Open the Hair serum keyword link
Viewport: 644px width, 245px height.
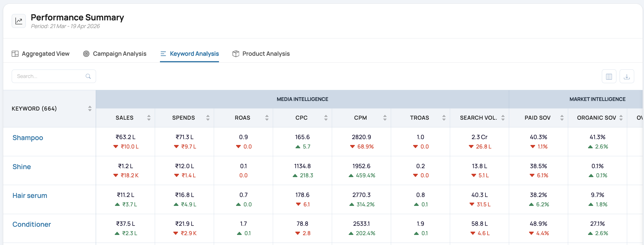(30, 196)
